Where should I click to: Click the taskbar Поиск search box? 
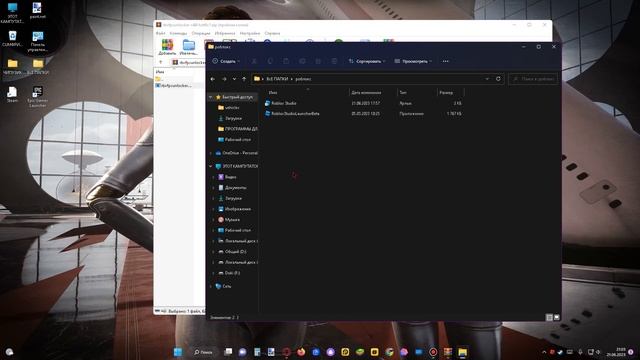pyautogui.click(x=203, y=352)
